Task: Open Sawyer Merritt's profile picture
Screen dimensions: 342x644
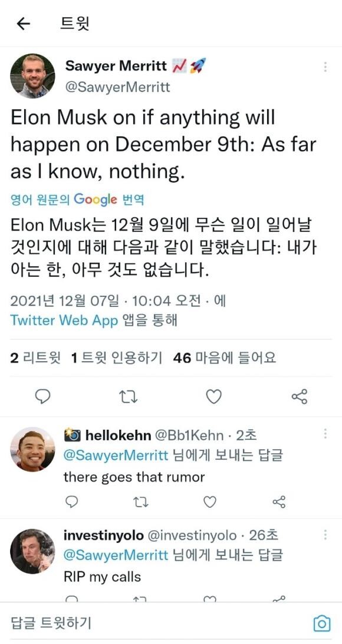Action: [x=32, y=76]
